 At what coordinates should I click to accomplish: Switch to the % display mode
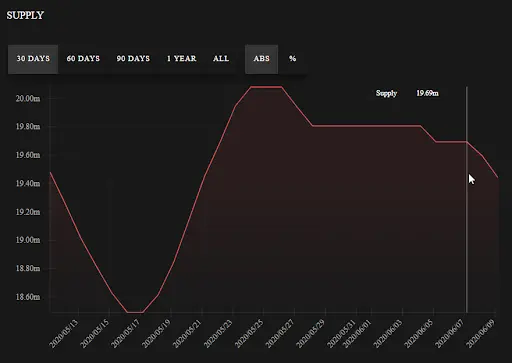[x=292, y=59]
